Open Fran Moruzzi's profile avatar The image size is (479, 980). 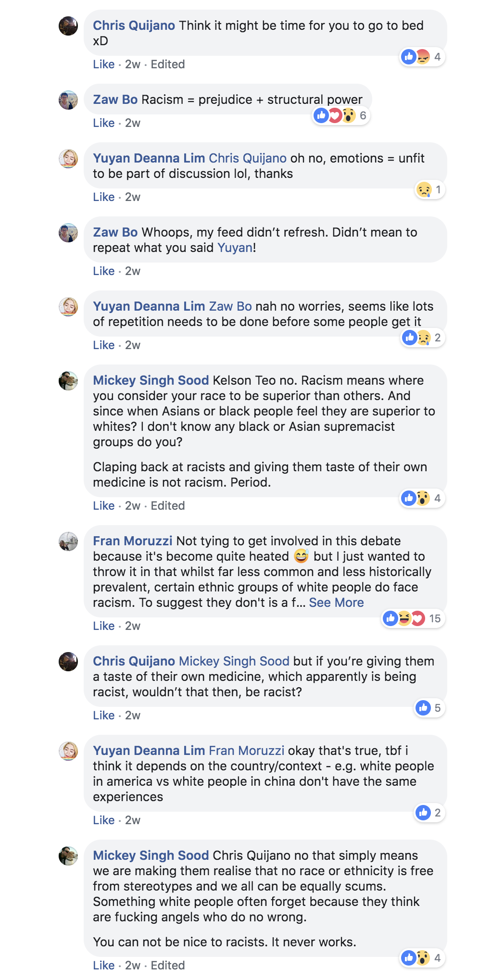(x=68, y=541)
